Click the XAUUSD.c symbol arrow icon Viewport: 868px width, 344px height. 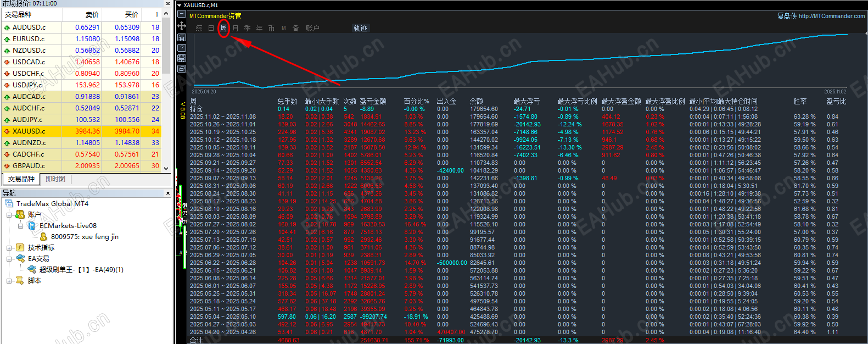pos(7,131)
